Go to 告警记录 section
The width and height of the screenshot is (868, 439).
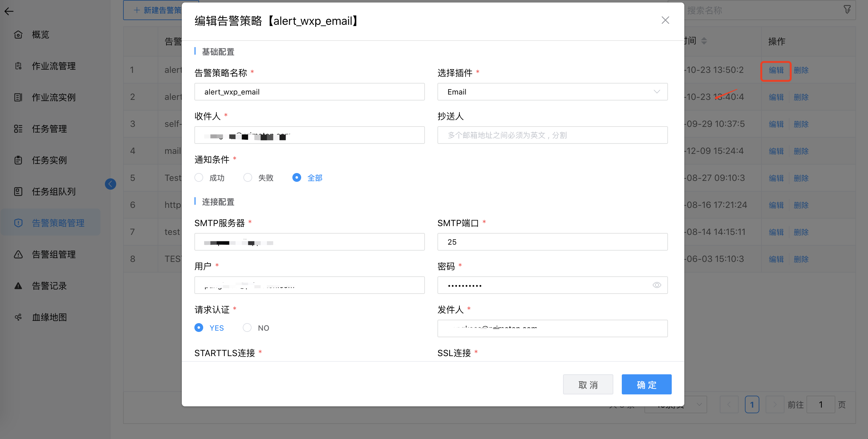coord(18,286)
